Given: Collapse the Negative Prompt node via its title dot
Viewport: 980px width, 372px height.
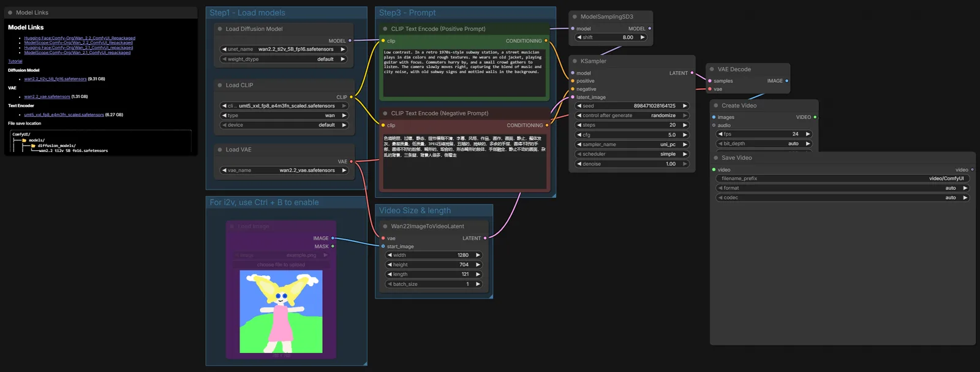Looking at the screenshot, I should (385, 113).
